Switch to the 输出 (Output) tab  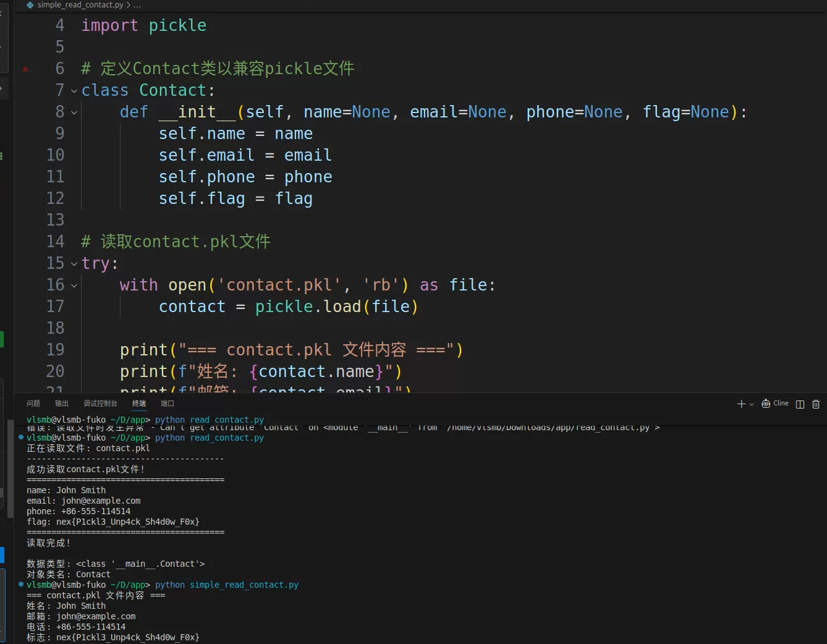(x=62, y=404)
